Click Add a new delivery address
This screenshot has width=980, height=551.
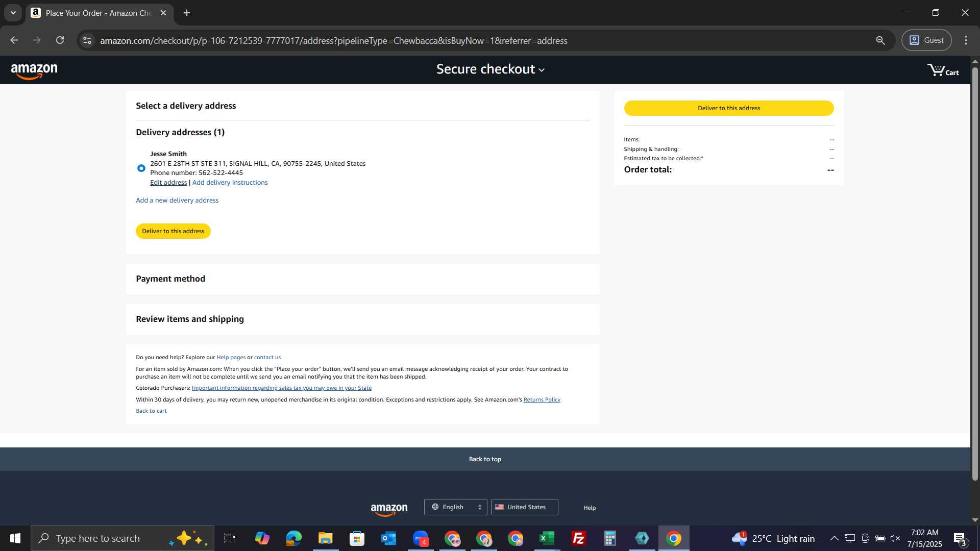point(177,201)
